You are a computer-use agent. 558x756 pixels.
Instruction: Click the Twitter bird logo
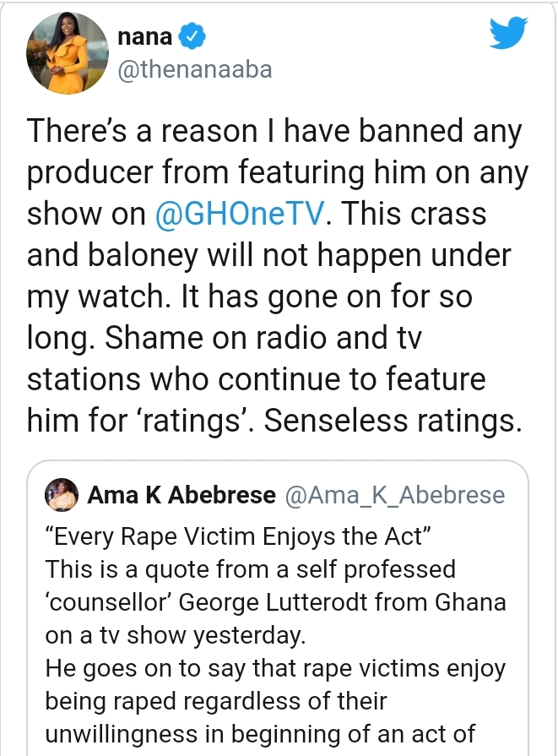(x=508, y=35)
